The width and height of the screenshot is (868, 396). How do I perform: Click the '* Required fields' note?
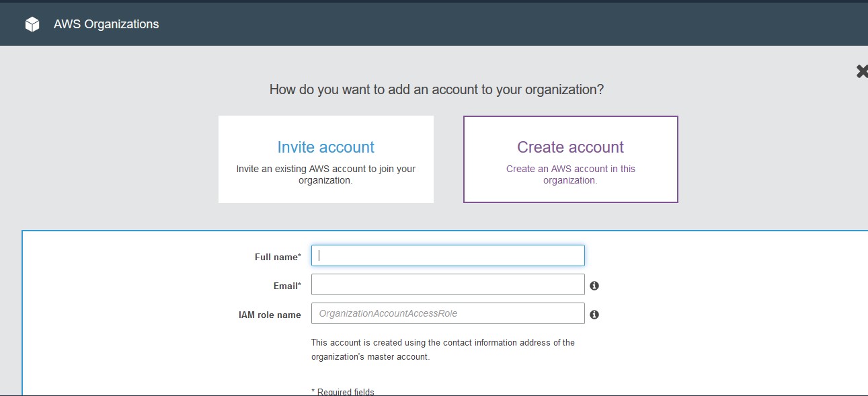pyautogui.click(x=343, y=392)
